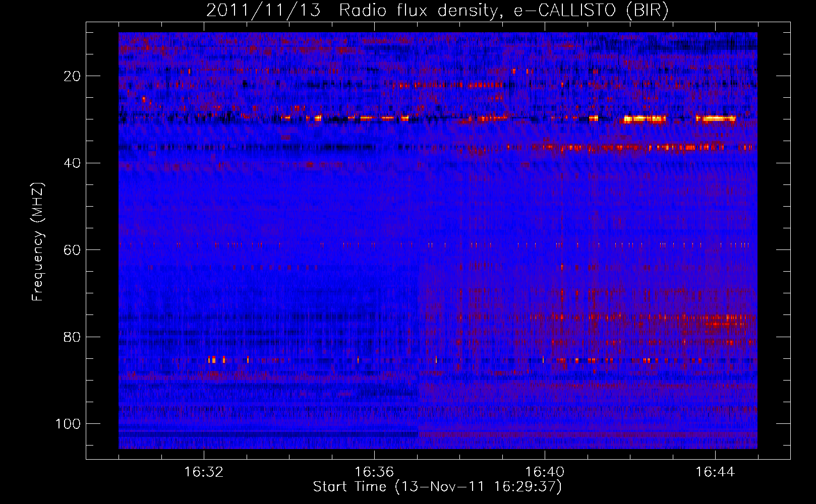The width and height of the screenshot is (816, 504).
Task: Click the plot title "2011/11/13 Radio flux density, e-CALLISTO (BIR)"
Action: [x=437, y=11]
